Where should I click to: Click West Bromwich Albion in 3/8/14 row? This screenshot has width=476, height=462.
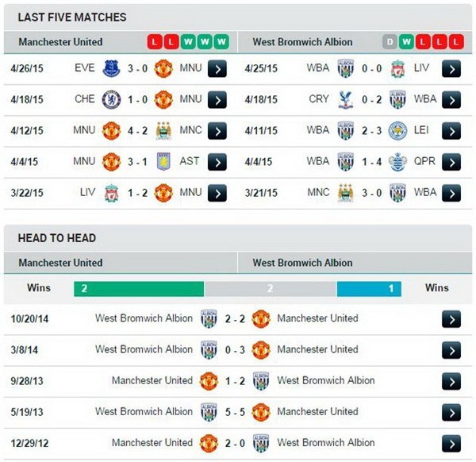coord(144,349)
